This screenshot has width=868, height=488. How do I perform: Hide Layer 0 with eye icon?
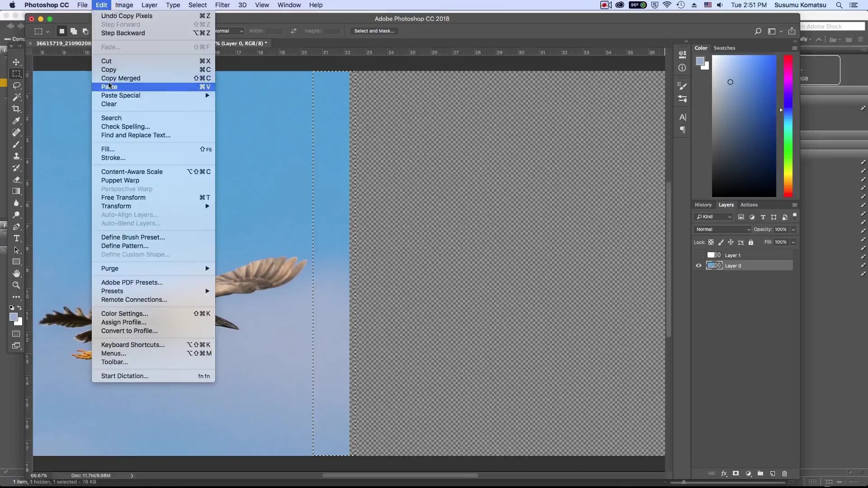(x=698, y=266)
